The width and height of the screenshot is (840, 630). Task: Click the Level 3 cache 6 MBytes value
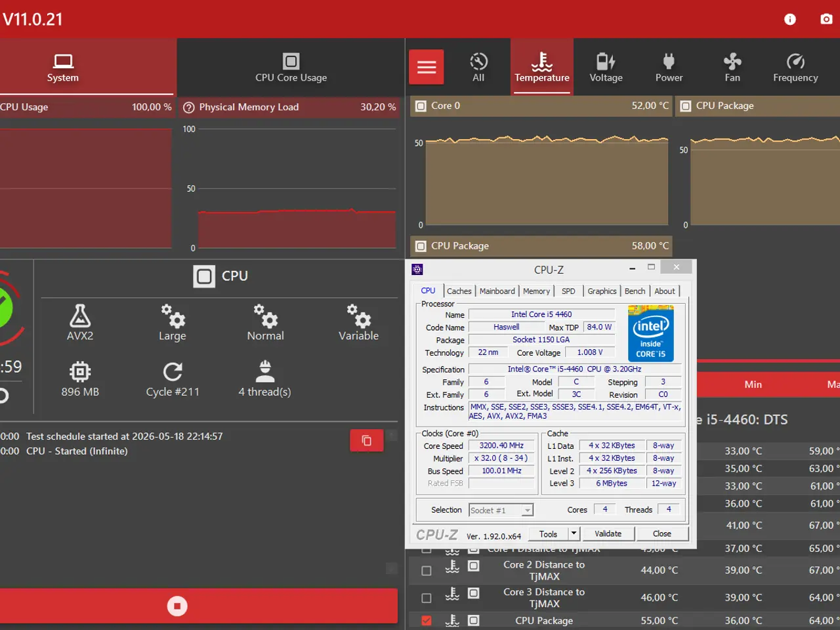612,484
